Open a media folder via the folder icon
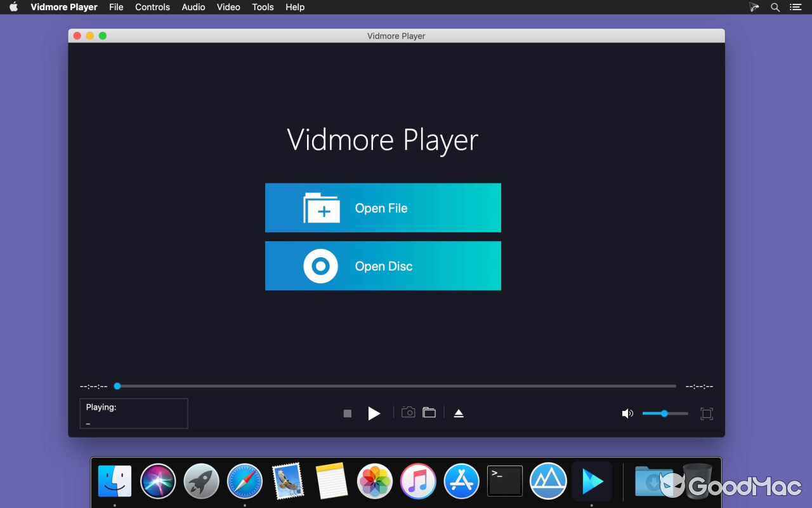This screenshot has height=508, width=812. click(x=429, y=412)
